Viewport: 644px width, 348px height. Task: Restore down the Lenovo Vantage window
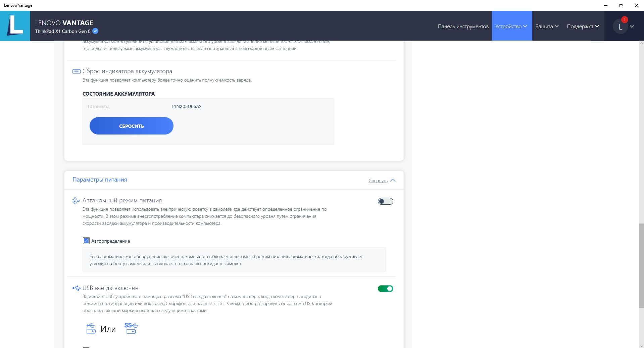pyautogui.click(x=621, y=5)
